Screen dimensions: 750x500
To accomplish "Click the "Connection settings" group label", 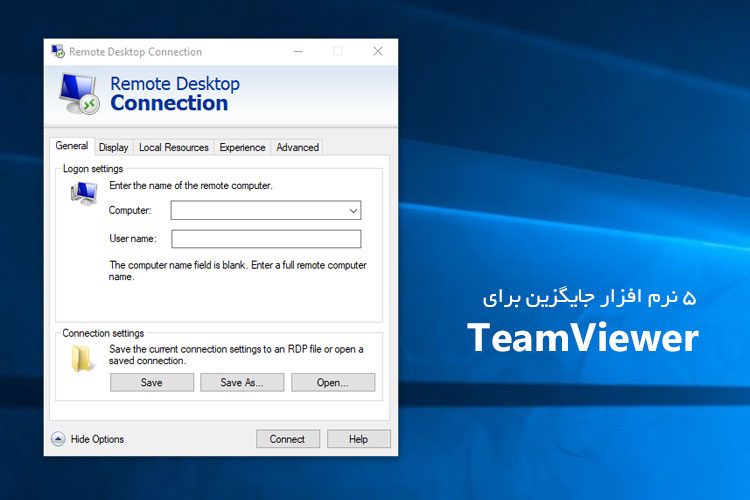I will coord(103,333).
